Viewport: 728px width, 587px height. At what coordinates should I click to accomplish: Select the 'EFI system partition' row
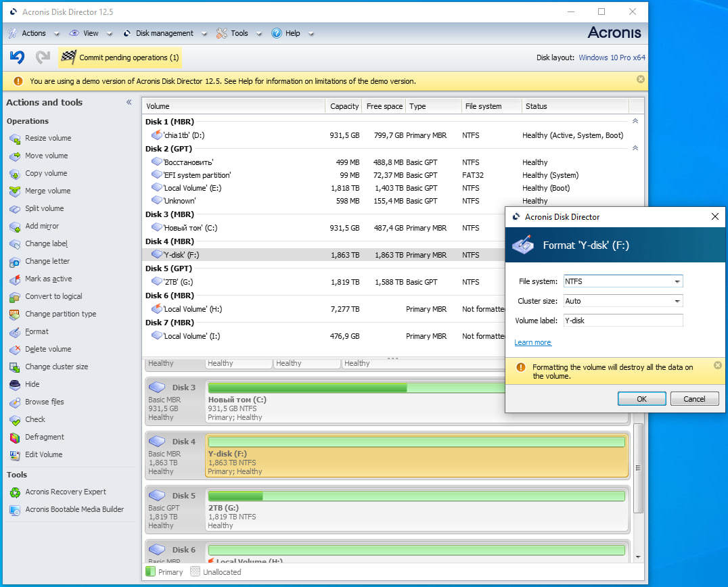point(393,175)
